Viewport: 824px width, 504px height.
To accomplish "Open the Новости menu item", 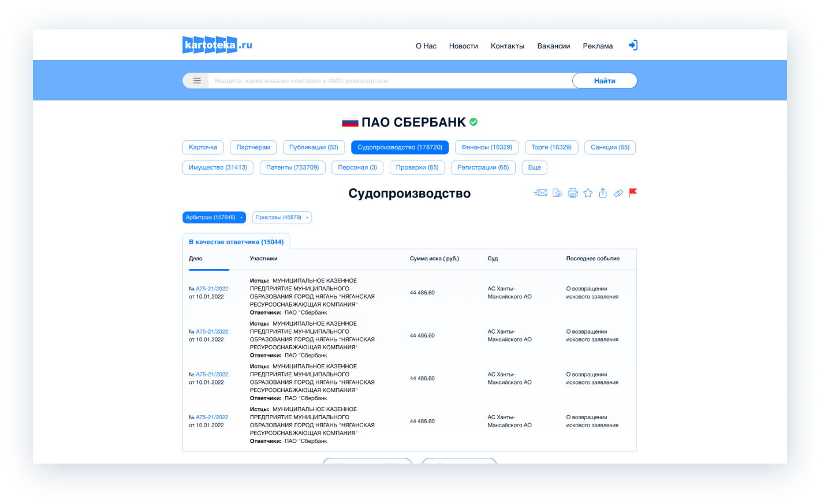I will tap(464, 46).
